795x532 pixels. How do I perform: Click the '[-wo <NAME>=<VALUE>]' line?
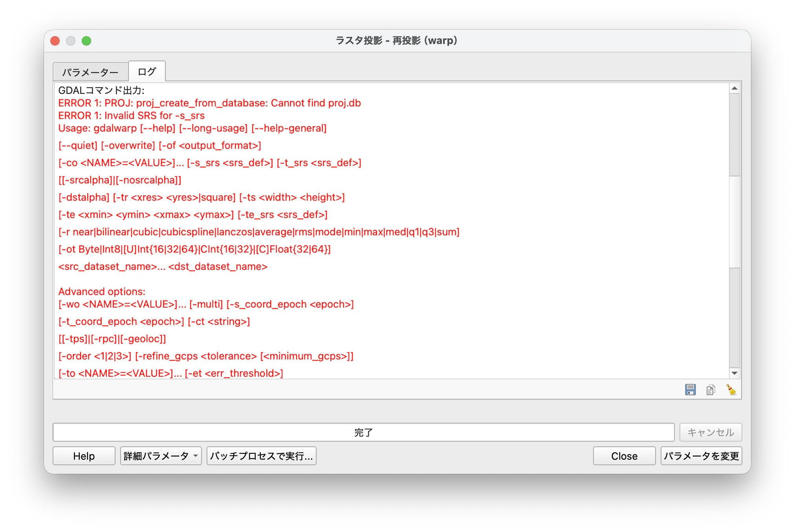coord(206,304)
